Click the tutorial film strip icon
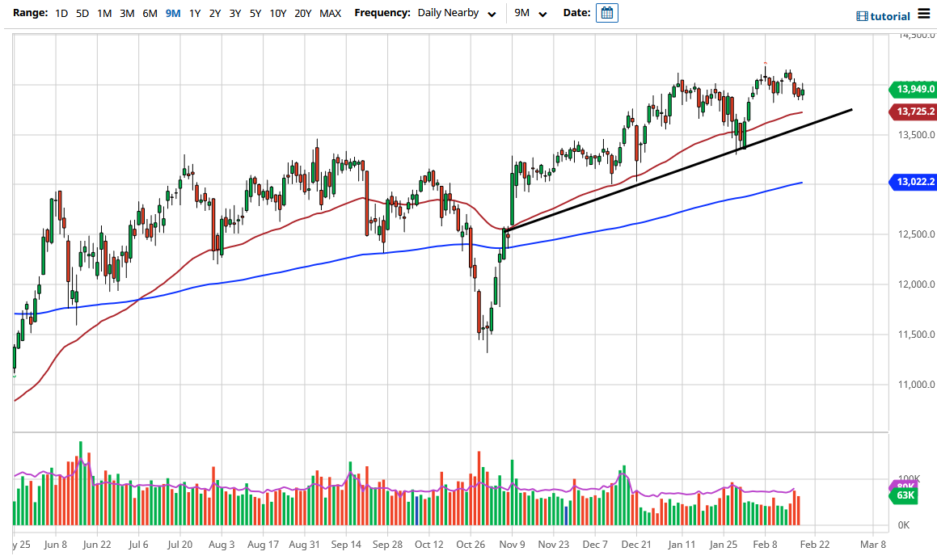The width and height of the screenshot is (937, 560). point(862,15)
